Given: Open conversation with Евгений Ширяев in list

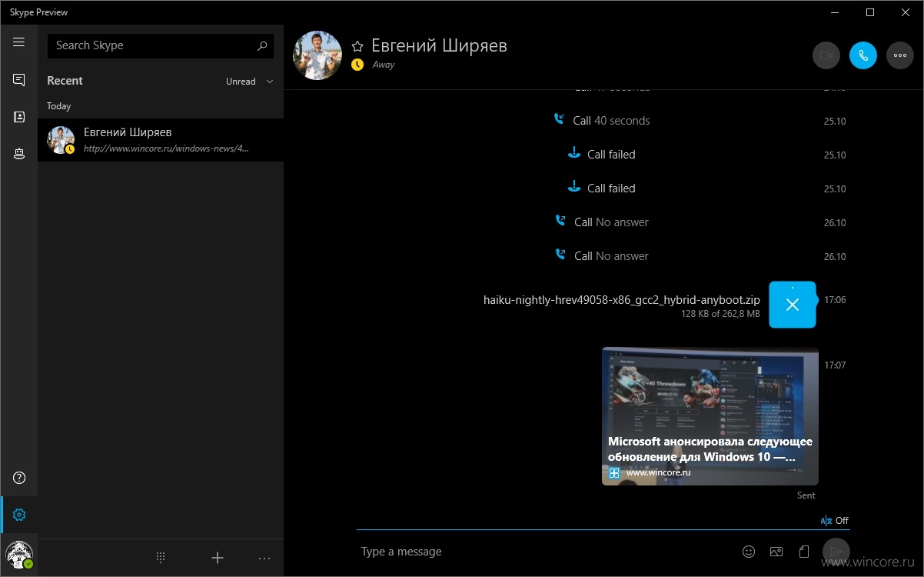Looking at the screenshot, I should coord(161,140).
